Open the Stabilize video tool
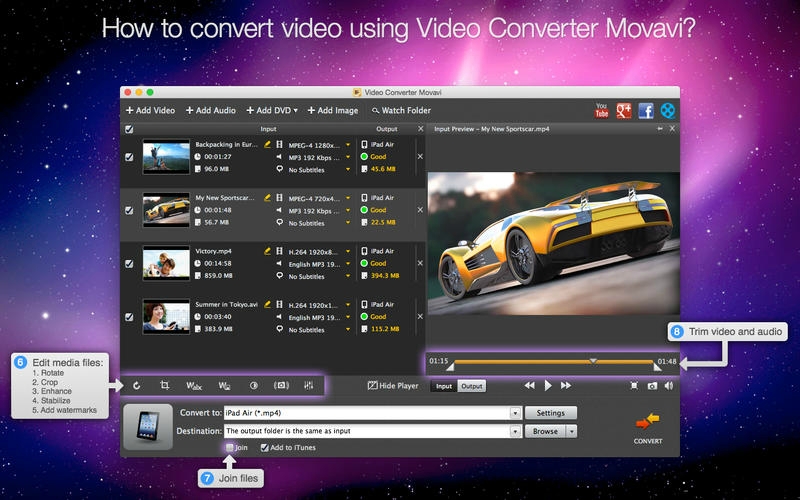This screenshot has width=800, height=500. pos(281,386)
